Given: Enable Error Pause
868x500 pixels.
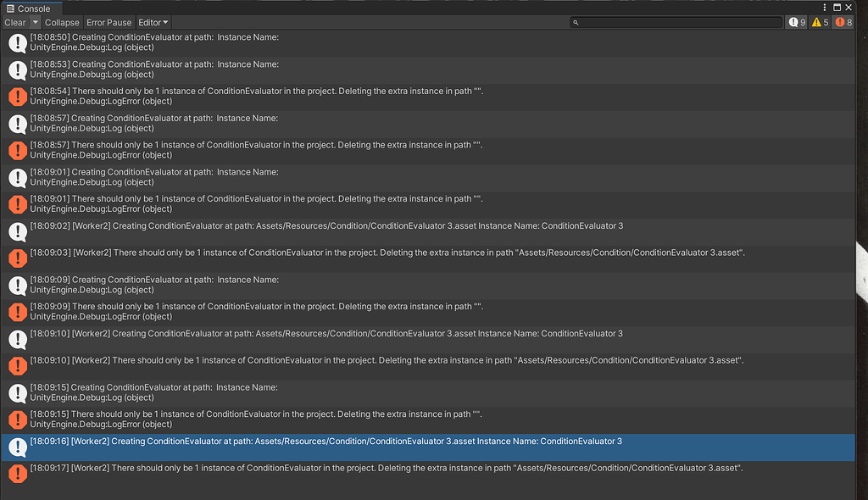Looking at the screenshot, I should [108, 22].
